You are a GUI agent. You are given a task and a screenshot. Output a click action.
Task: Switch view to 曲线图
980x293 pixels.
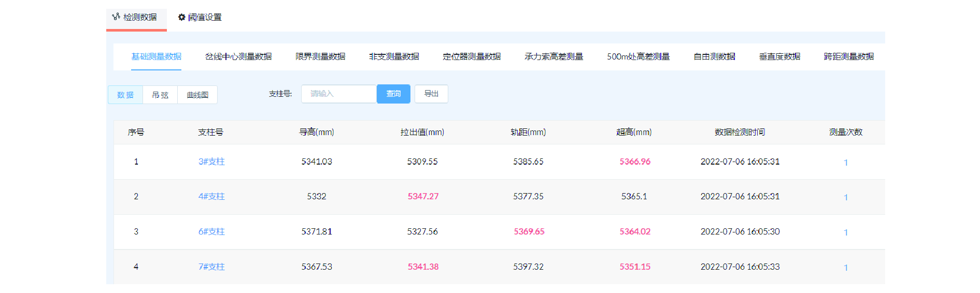pos(197,95)
